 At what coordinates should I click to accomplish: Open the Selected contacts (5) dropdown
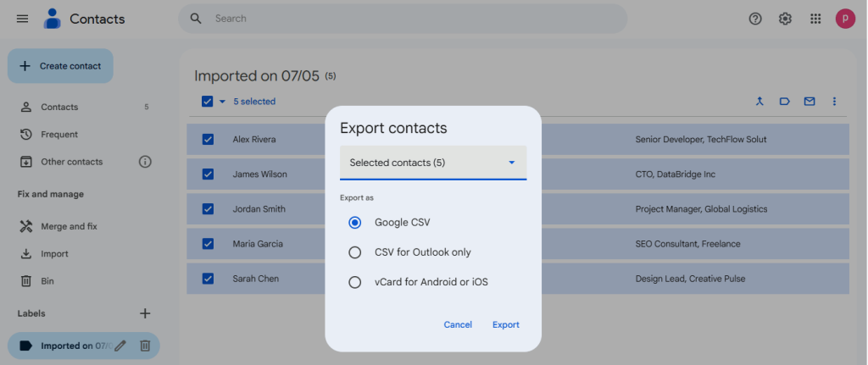pos(433,163)
